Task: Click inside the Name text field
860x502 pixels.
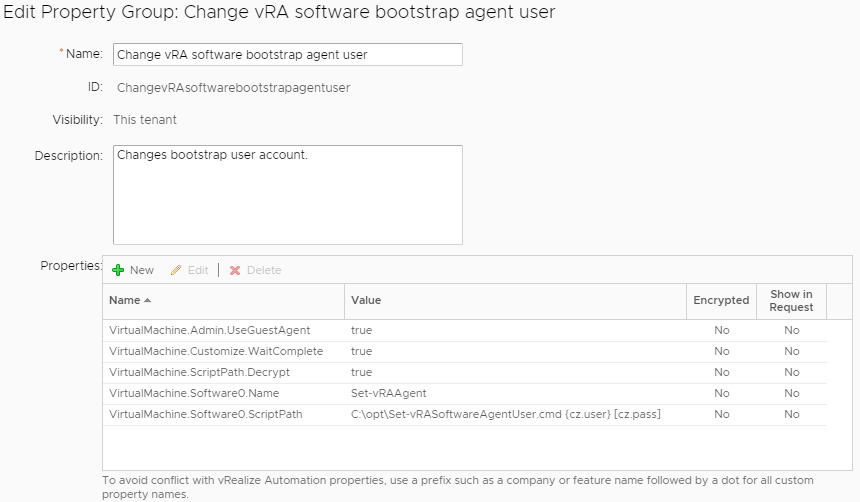Action: tap(287, 54)
